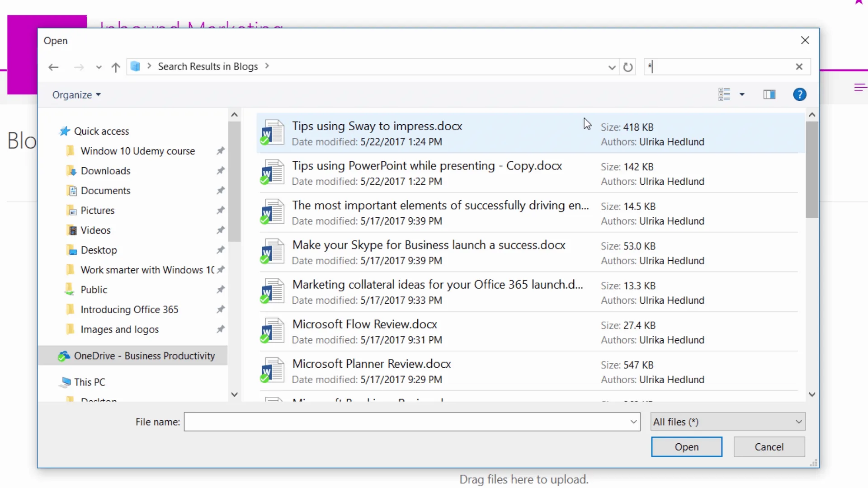The image size is (868, 488).
Task: Click Word icon of Microsoft Flow Review
Action: point(272,331)
